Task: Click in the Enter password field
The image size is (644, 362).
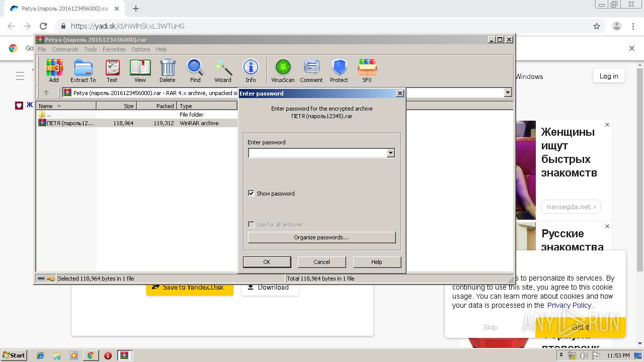Action: [x=317, y=153]
